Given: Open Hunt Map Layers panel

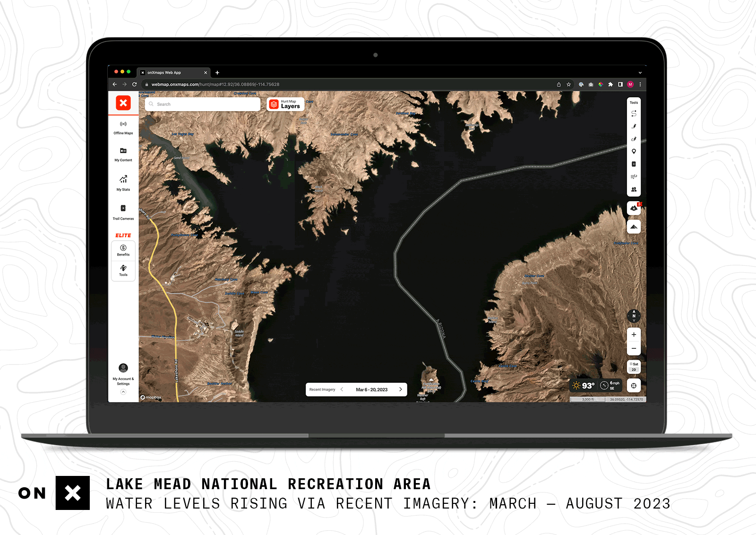Looking at the screenshot, I should click(286, 104).
